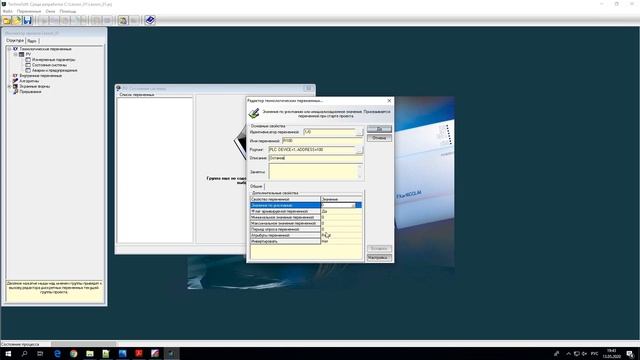This screenshot has height=360, width=640.
Task: Click the scrollbar of the Заметки area
Action: pos(360,171)
